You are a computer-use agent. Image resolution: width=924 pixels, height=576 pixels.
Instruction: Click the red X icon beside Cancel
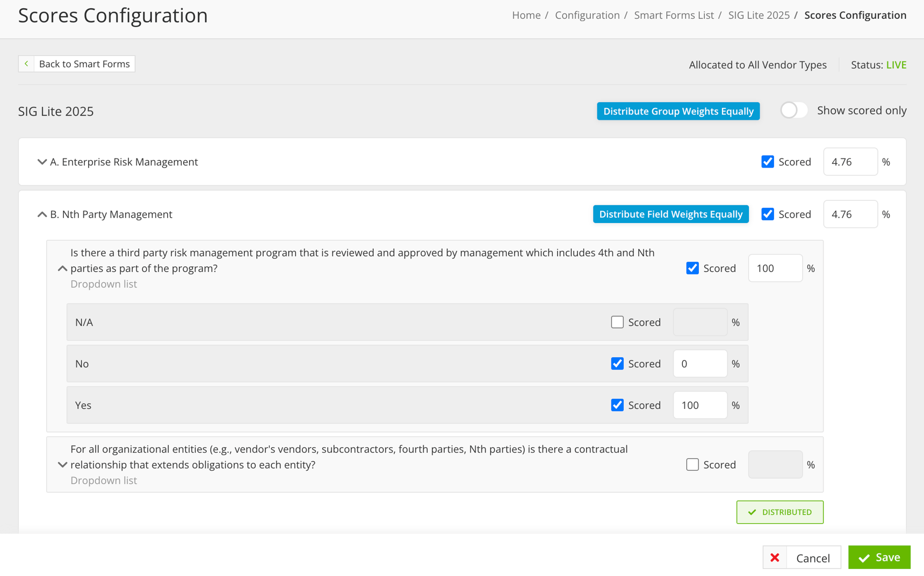pyautogui.click(x=774, y=557)
